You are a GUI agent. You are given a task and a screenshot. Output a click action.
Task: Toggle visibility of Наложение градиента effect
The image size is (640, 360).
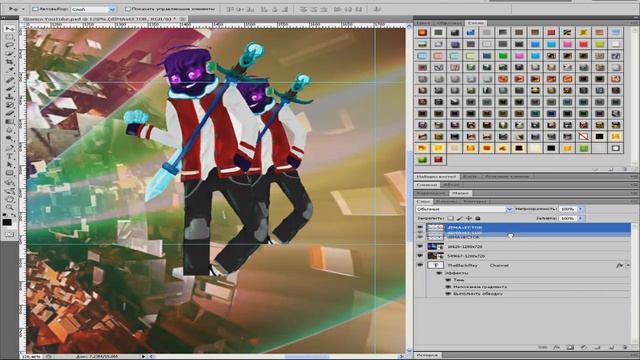(x=448, y=287)
